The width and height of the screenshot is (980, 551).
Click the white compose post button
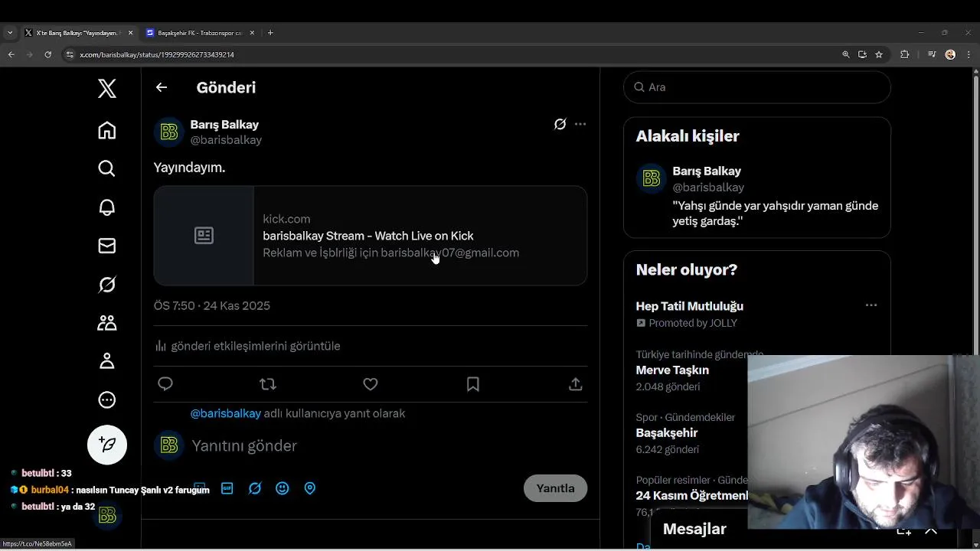click(107, 445)
